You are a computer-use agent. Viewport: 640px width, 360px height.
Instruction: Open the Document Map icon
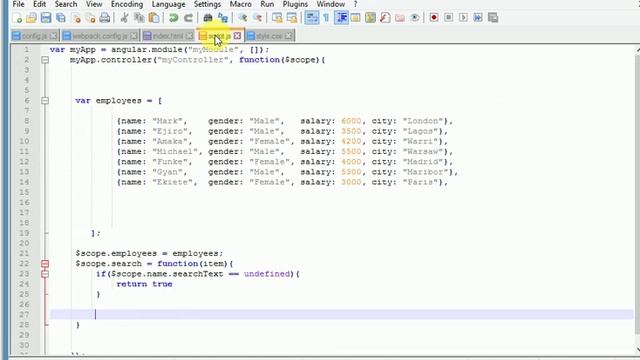click(x=370, y=18)
